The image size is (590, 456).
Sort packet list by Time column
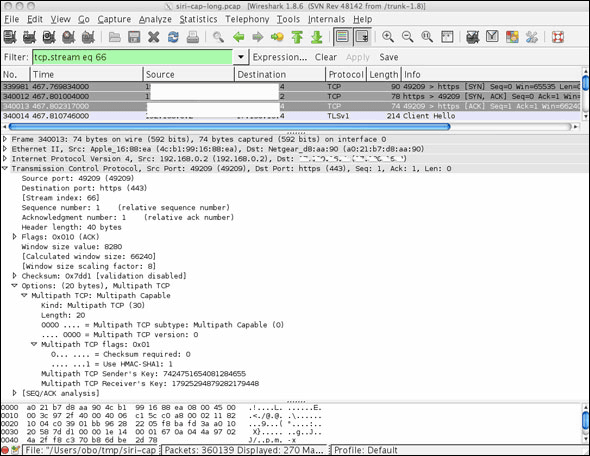point(86,74)
